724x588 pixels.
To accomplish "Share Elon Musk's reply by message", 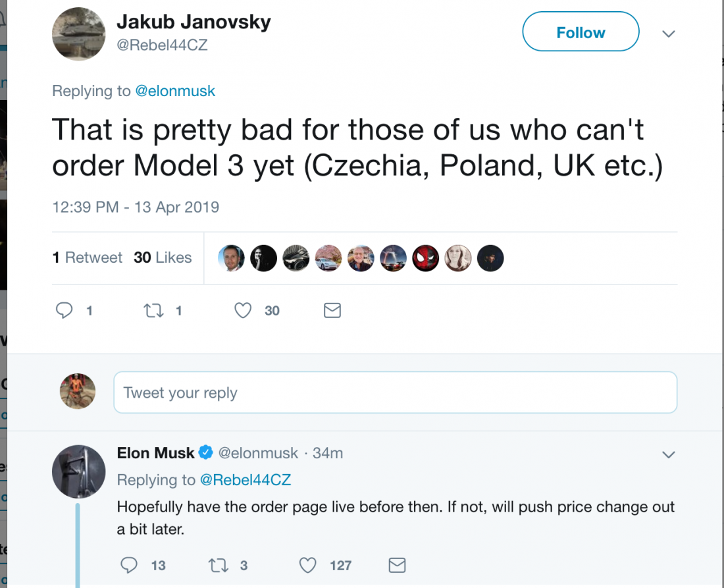I will coord(396,565).
